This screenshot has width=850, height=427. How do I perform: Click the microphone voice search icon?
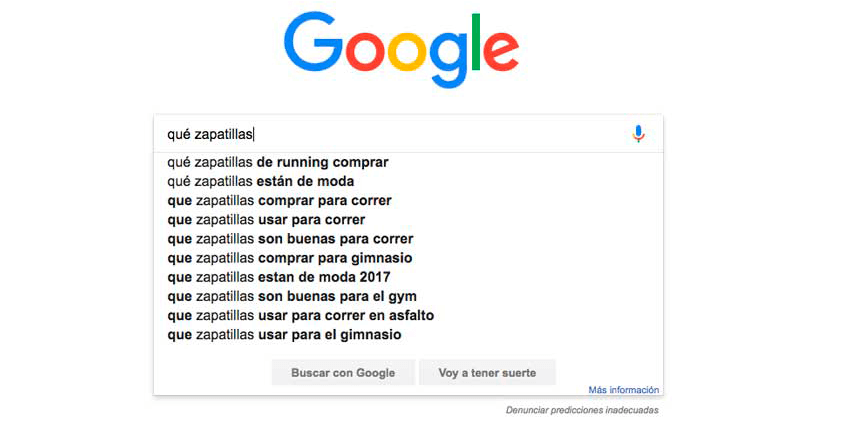pos(639,134)
